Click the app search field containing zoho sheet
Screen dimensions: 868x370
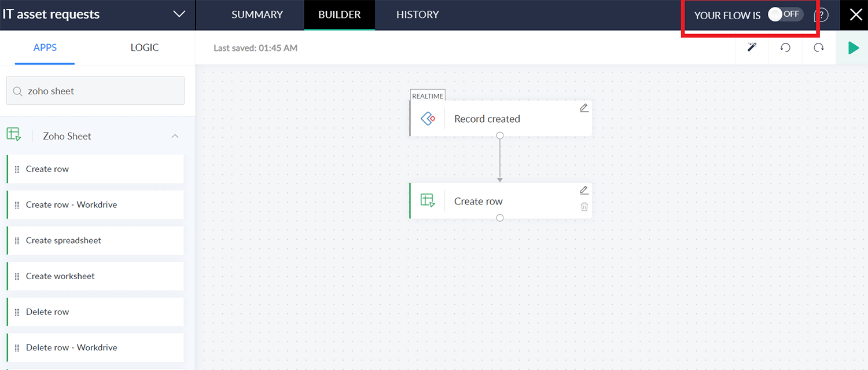[x=95, y=91]
